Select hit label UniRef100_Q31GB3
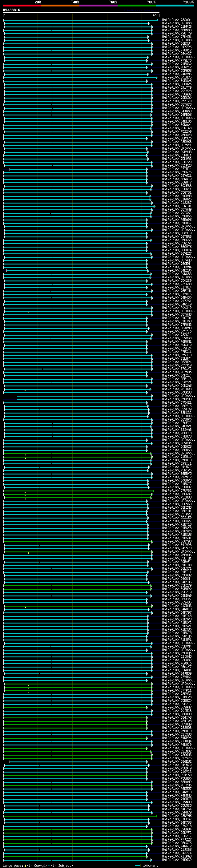Viewport: 197px width, 868px height. point(177,284)
